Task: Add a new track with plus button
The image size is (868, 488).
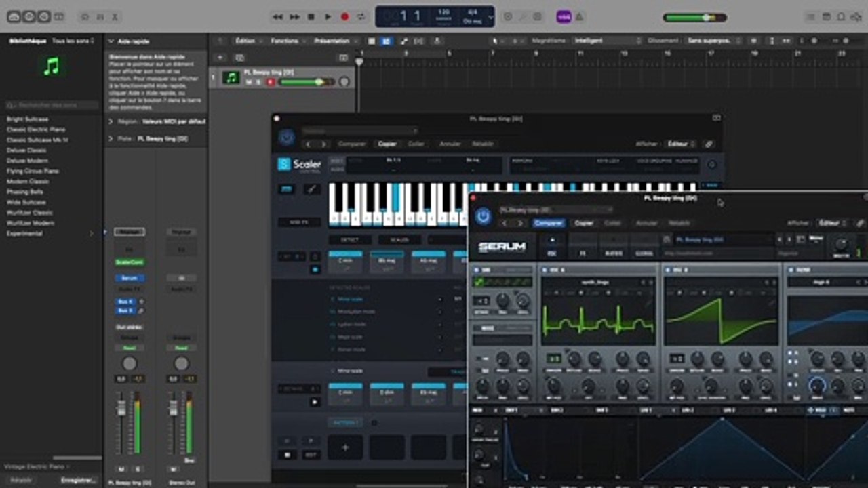Action: coord(220,58)
